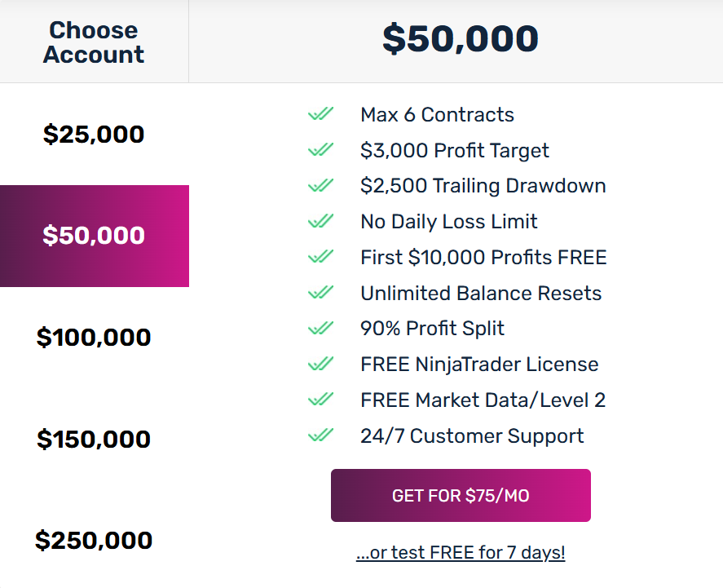The height and width of the screenshot is (588, 723).
Task: Select the $25,000 account tab
Action: [94, 134]
